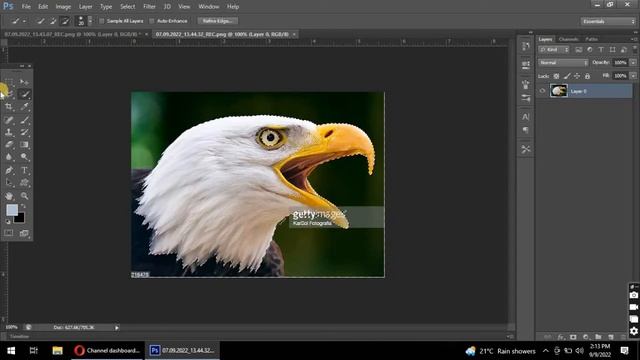Select the Blur tool
This screenshot has width=640, height=360.
pos(9,157)
